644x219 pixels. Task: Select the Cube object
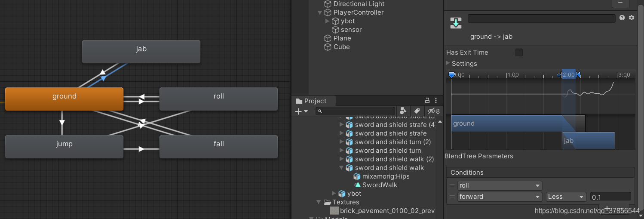[x=342, y=47]
